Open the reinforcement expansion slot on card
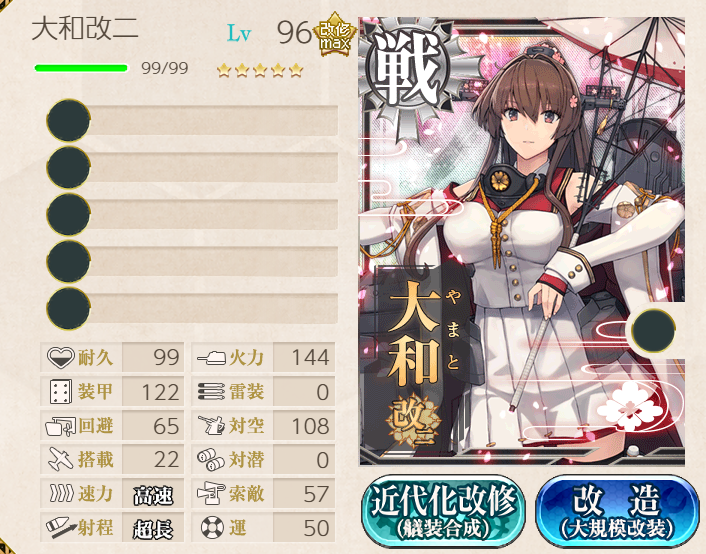This screenshot has height=554, width=706. click(653, 331)
